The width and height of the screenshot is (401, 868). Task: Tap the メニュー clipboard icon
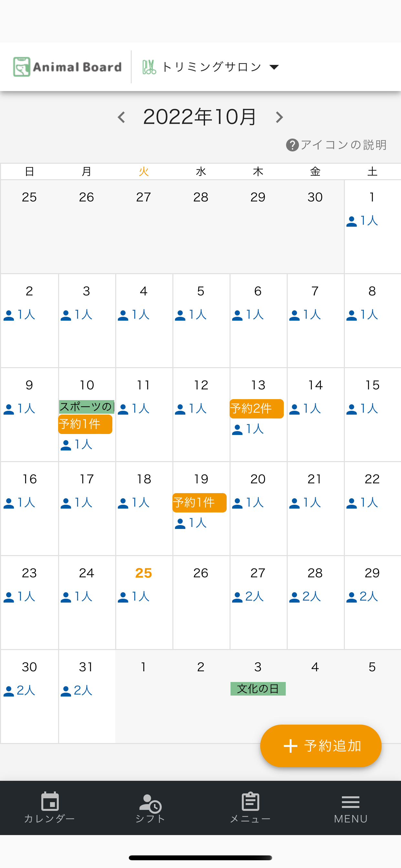[x=250, y=801]
